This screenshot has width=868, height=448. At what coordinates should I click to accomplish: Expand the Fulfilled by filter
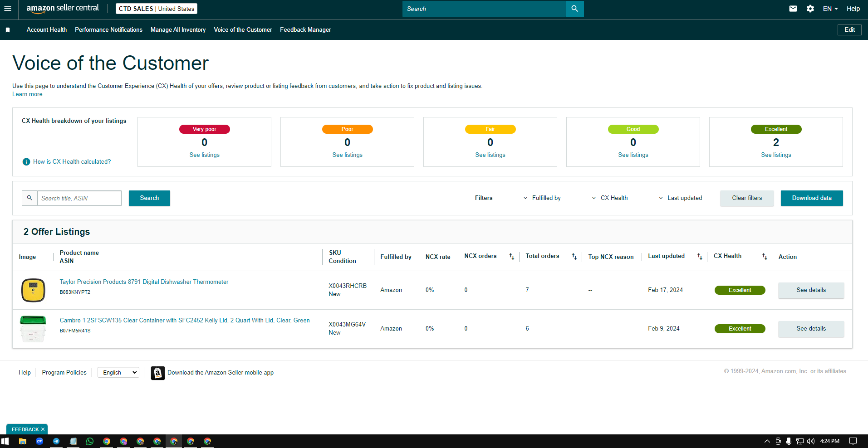pos(542,198)
